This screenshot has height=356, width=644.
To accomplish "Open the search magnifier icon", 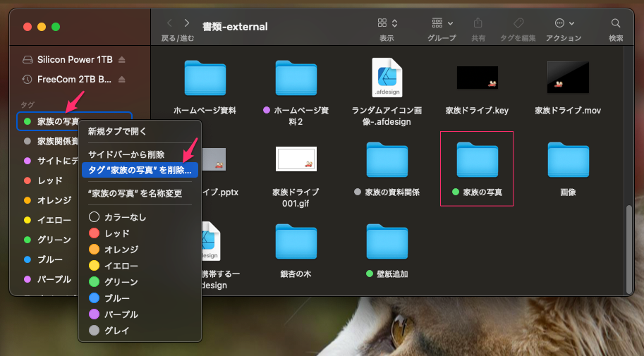I will click(x=616, y=23).
